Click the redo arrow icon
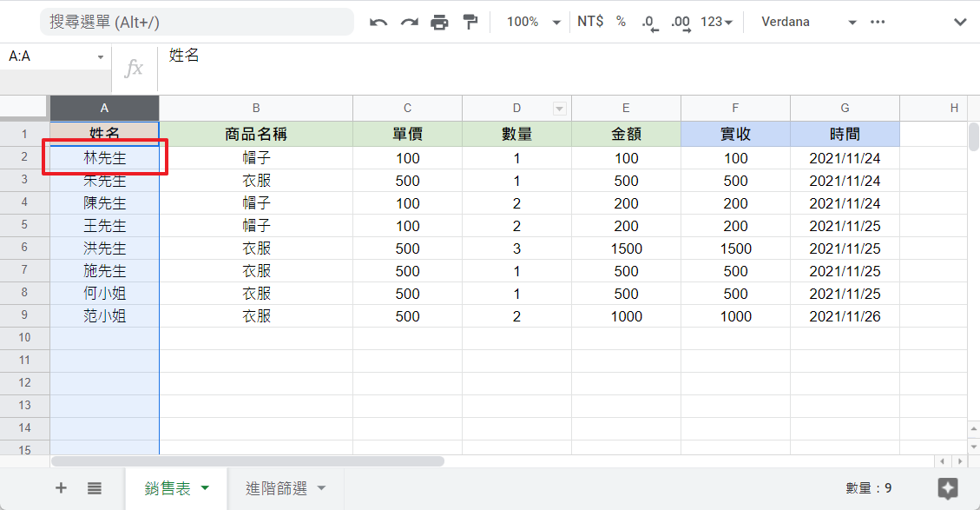 click(409, 22)
